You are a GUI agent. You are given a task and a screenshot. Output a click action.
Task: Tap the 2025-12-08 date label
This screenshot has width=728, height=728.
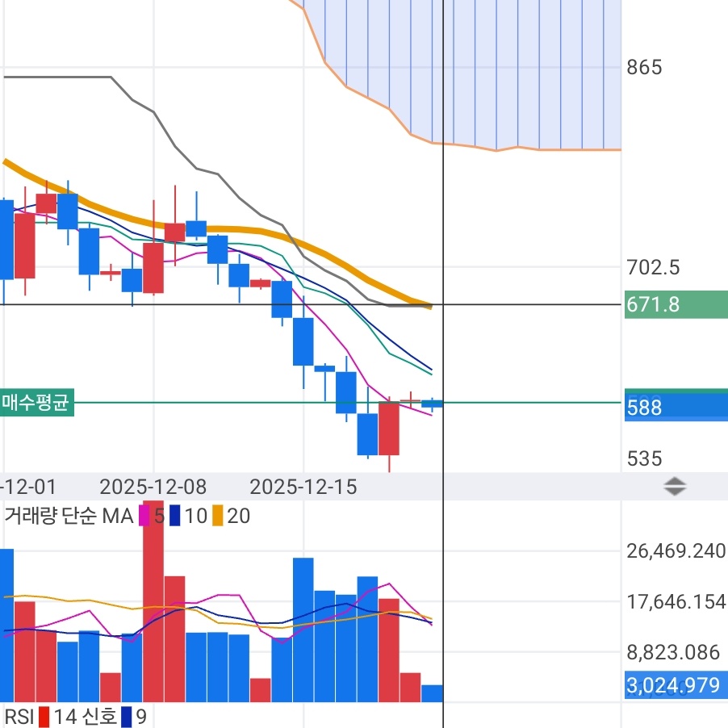[153, 487]
